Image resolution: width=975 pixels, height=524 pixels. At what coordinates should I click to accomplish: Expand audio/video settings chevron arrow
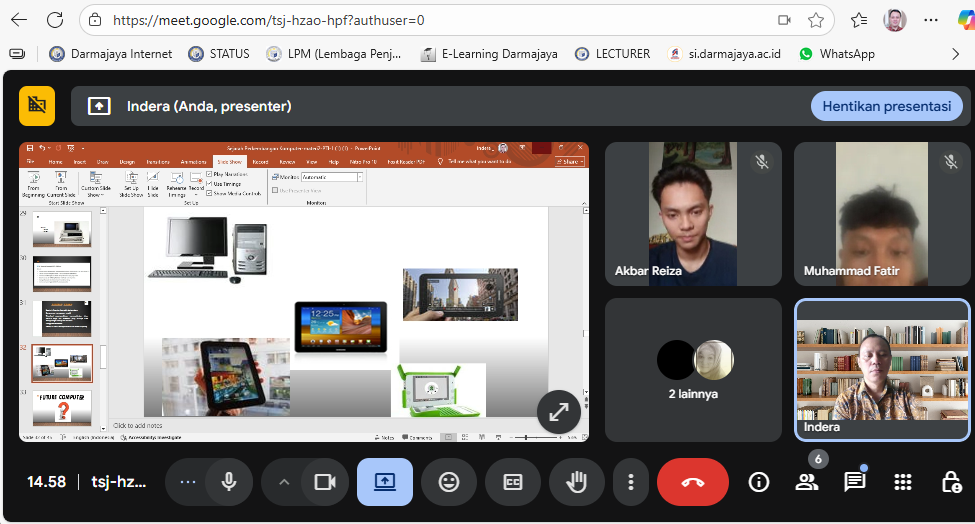coord(284,482)
